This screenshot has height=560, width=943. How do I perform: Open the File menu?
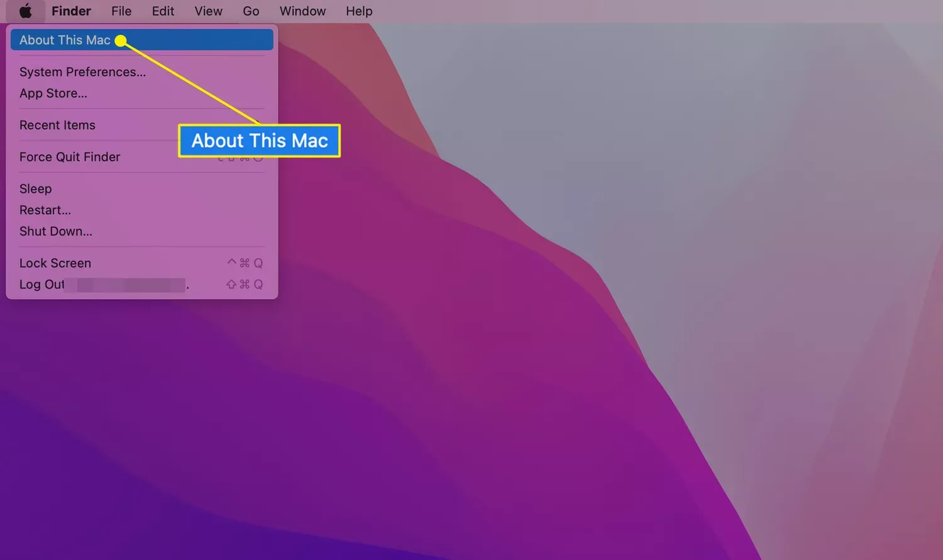click(121, 11)
